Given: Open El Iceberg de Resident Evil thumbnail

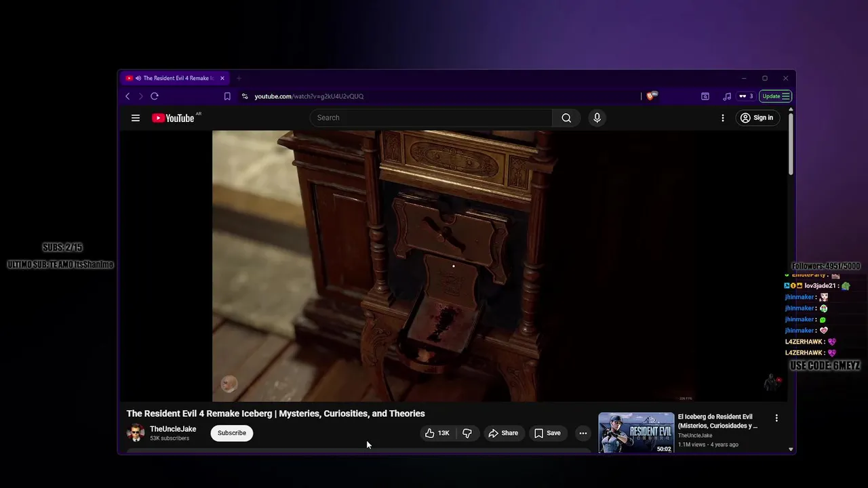Looking at the screenshot, I should pos(636,433).
